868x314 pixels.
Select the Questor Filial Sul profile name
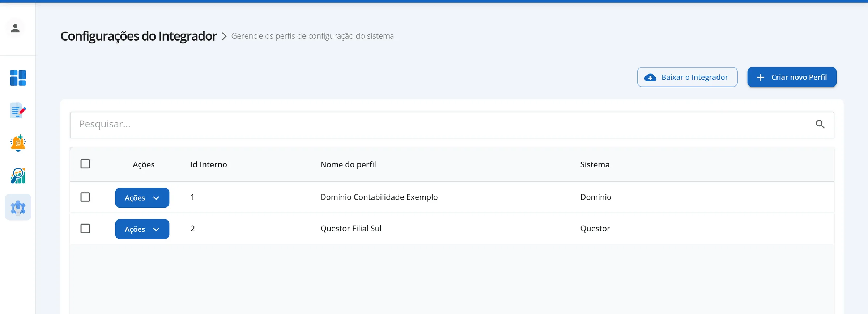pos(351,229)
